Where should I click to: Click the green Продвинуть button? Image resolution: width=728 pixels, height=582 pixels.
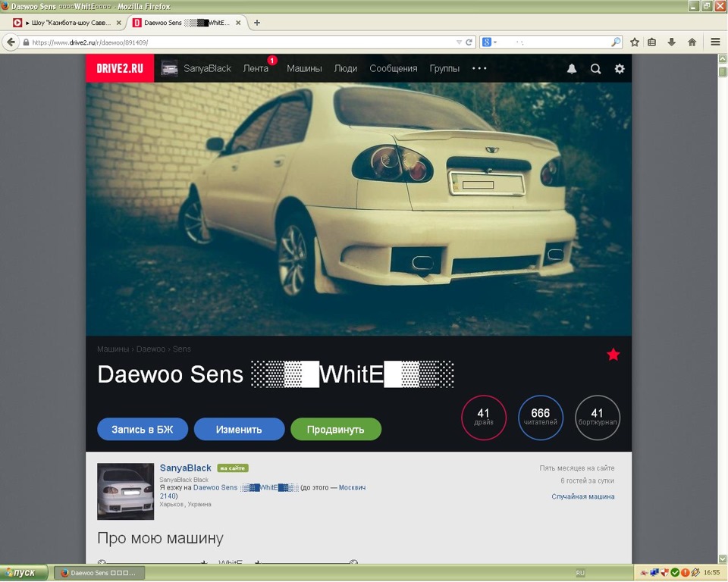pos(336,430)
